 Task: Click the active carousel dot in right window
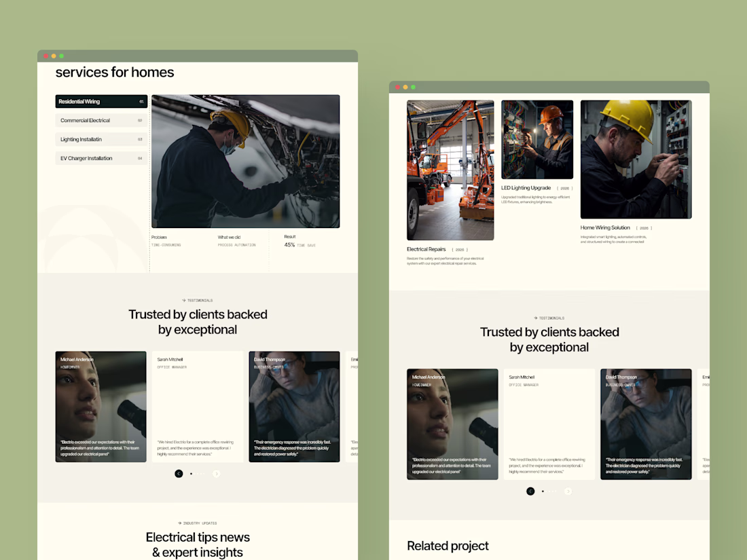pos(543,491)
